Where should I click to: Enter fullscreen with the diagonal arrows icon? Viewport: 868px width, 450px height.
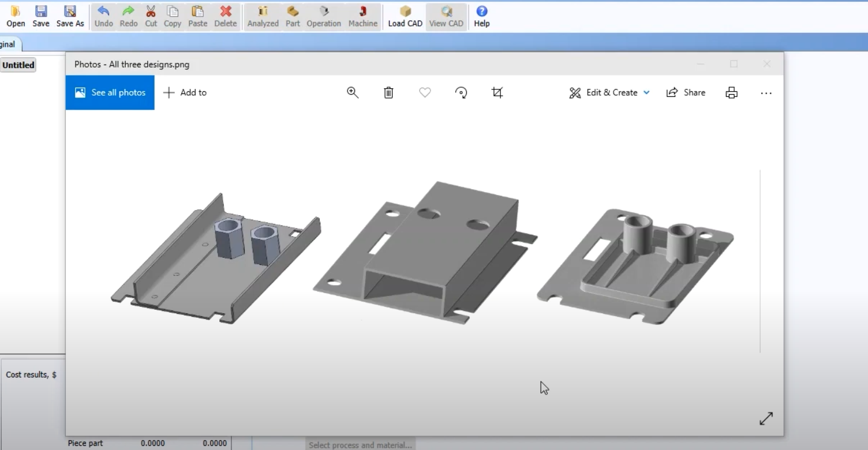click(x=766, y=418)
